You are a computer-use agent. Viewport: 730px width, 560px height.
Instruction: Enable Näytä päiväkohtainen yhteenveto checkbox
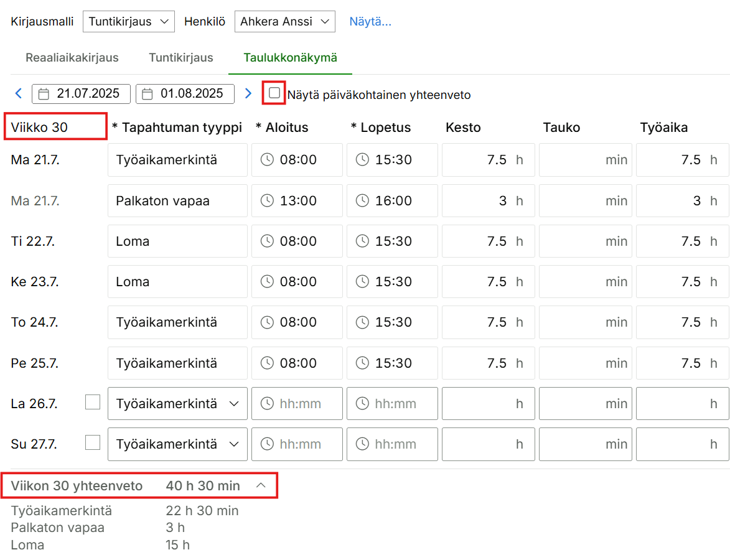[x=274, y=93]
